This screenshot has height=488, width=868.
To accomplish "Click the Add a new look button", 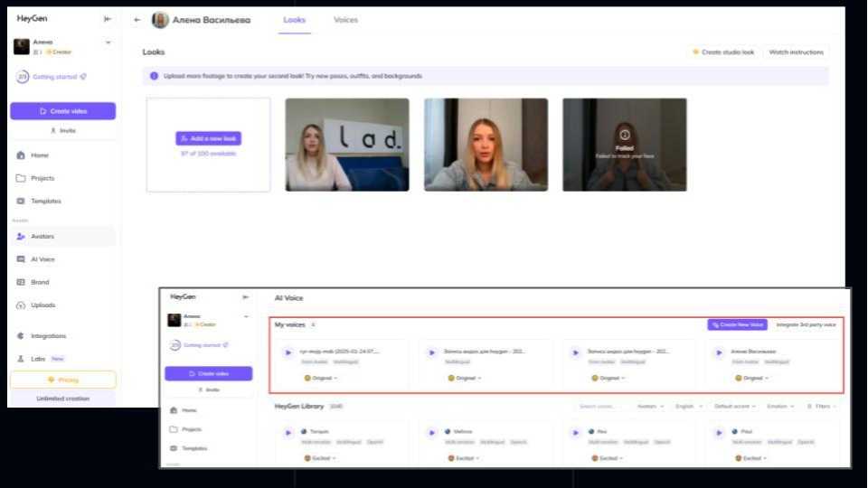I will pos(209,138).
